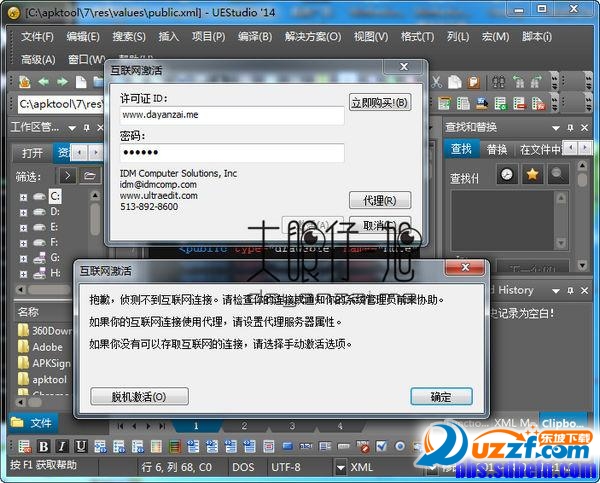
Task: Click the green Back arrow toolbar icon
Action: point(43,82)
